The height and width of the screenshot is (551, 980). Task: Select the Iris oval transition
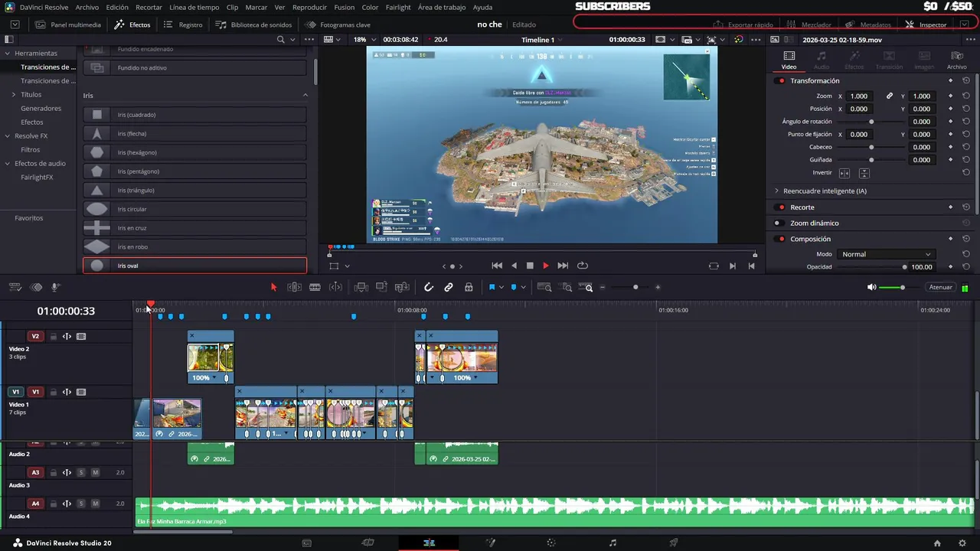[x=194, y=266]
